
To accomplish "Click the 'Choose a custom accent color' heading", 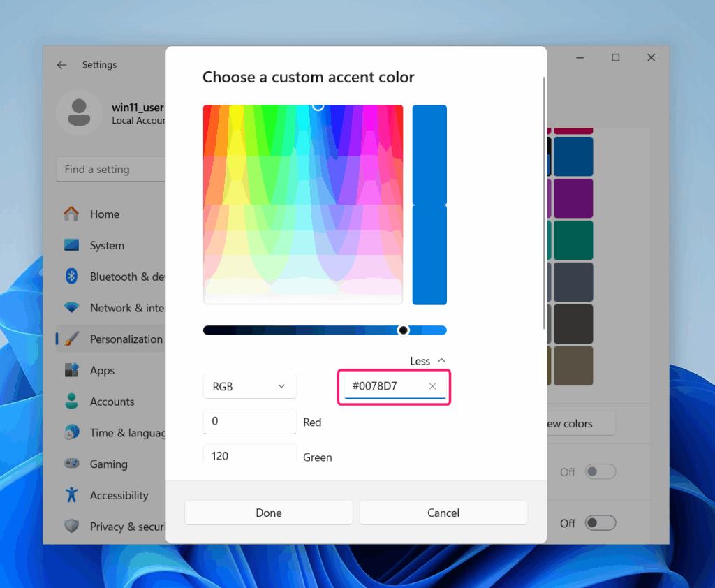I will (x=308, y=77).
